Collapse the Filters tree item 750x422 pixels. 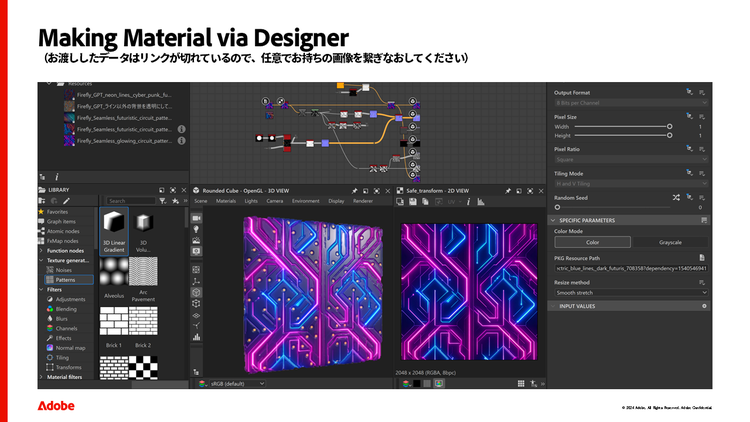pos(41,289)
